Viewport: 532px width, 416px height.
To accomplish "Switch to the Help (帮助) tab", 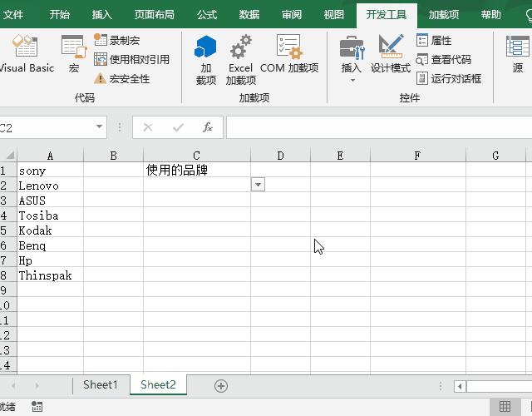I will [x=491, y=15].
